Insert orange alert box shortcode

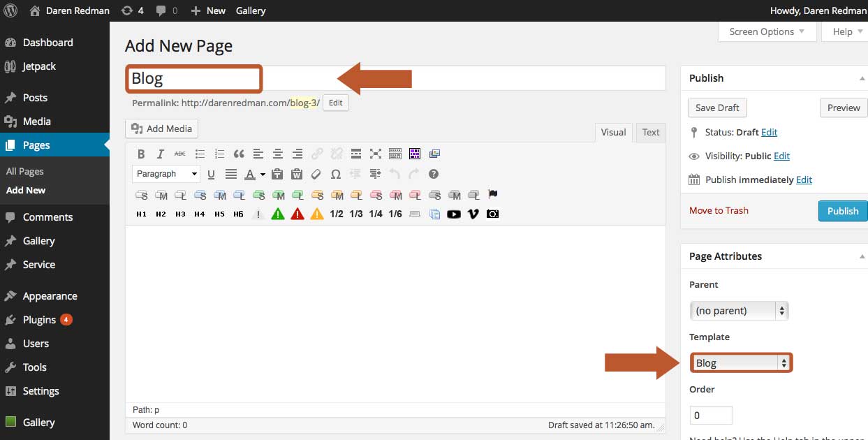point(317,214)
